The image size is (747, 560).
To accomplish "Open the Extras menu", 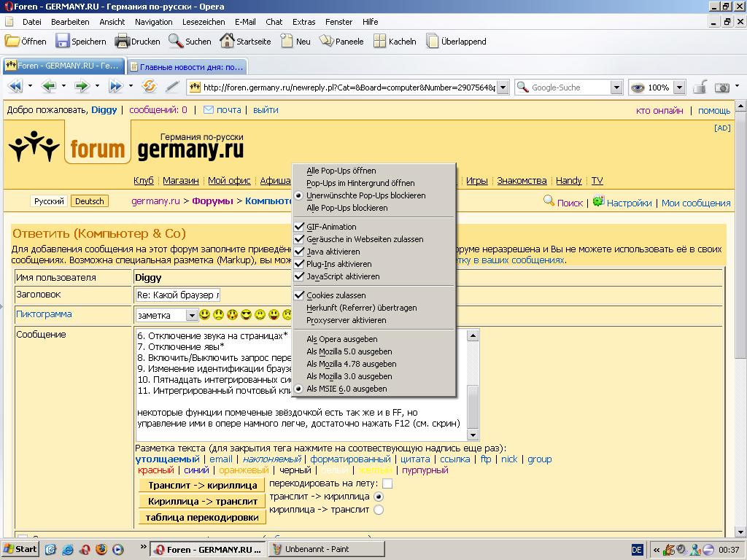I will coord(304,22).
